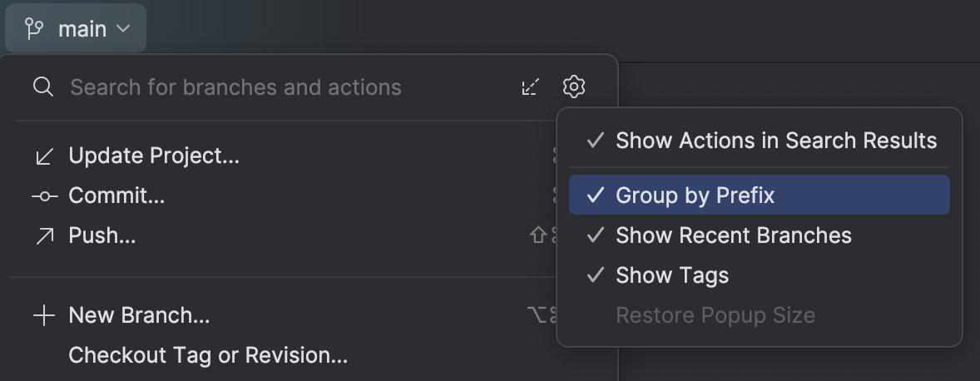The image size is (980, 381).
Task: Click the plus icon for New Branch
Action: point(44,315)
